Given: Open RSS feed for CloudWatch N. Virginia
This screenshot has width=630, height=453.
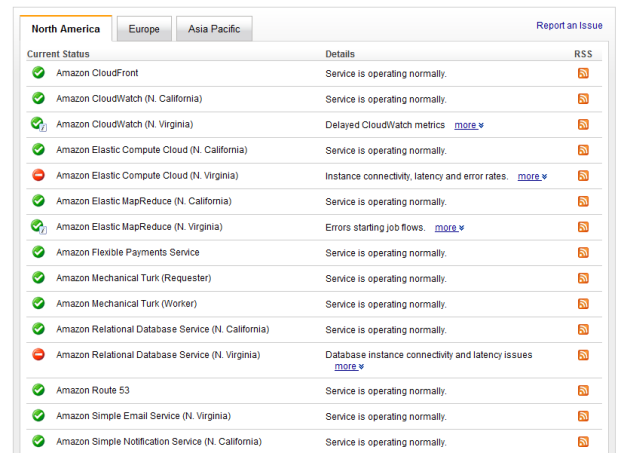Looking at the screenshot, I should pyautogui.click(x=583, y=124).
